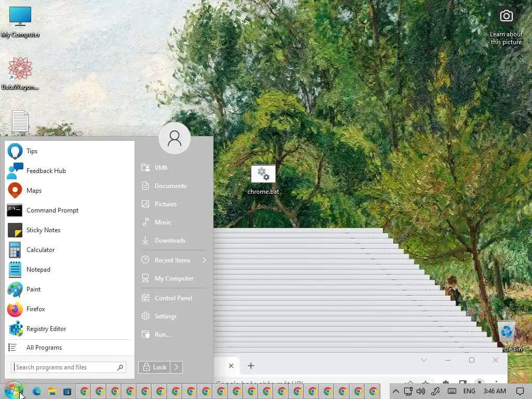Image resolution: width=532 pixels, height=399 pixels.
Task: Select the chrome.bat desktop file
Action: (x=263, y=180)
